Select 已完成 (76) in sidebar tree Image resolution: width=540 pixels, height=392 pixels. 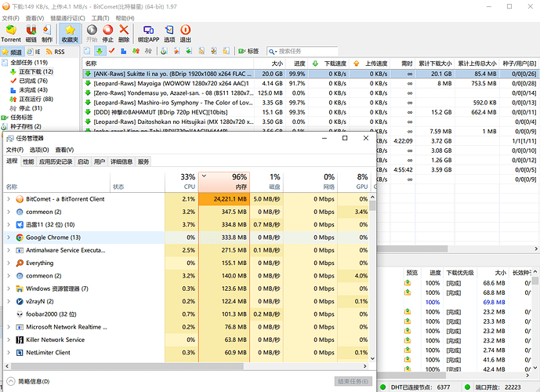click(33, 81)
